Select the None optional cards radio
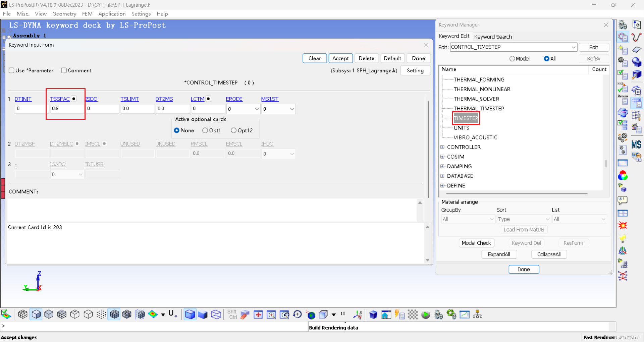The height and width of the screenshot is (342, 644). pyautogui.click(x=176, y=130)
